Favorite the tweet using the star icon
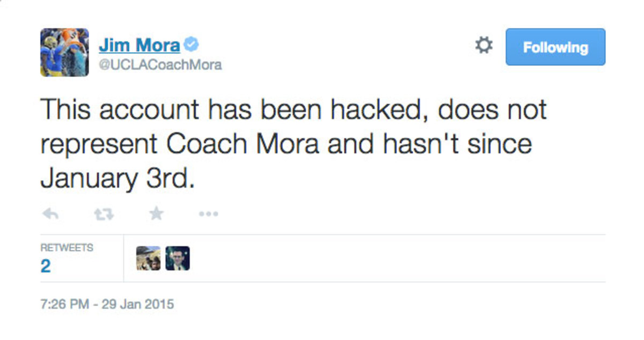The image size is (644, 340). 156,213
